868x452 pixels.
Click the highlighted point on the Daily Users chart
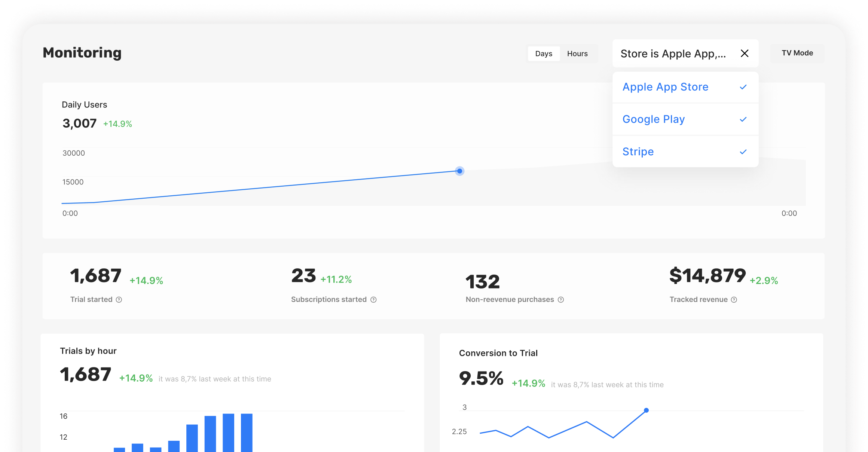459,171
